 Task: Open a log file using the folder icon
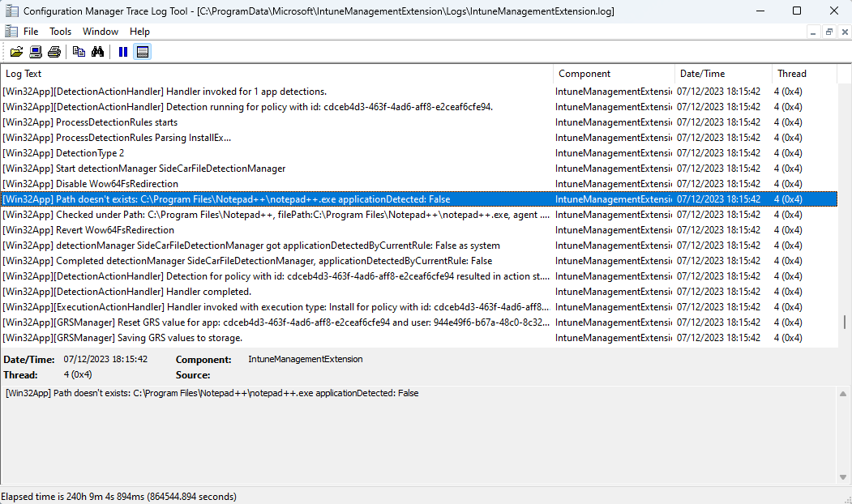17,51
